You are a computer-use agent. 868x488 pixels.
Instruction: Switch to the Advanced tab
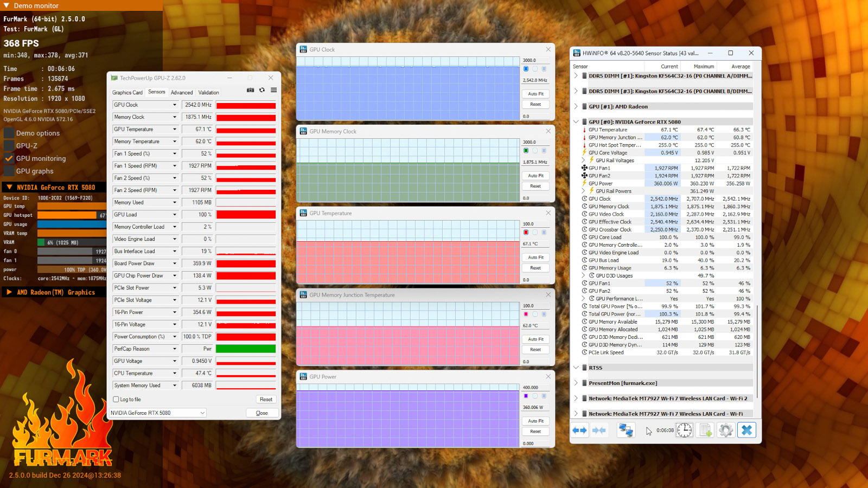(182, 93)
